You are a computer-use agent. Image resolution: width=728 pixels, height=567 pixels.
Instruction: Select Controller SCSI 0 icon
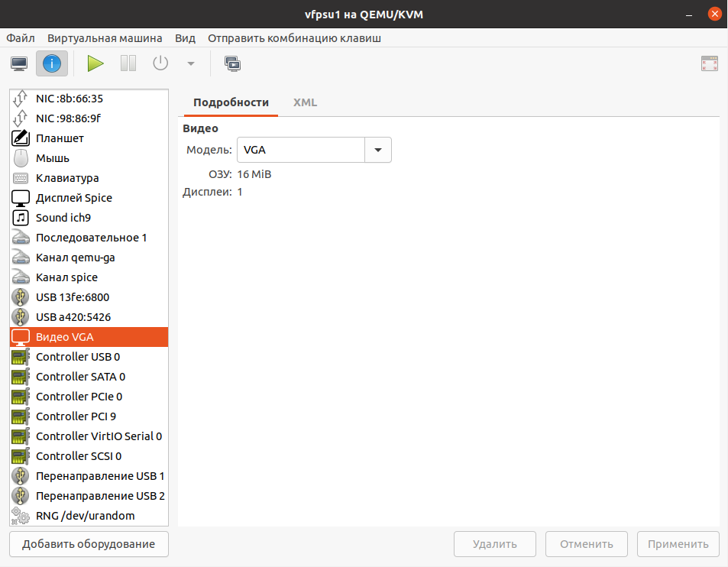pyautogui.click(x=21, y=456)
